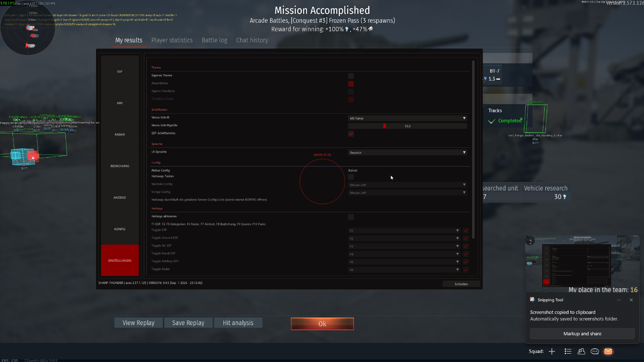Screen dimensions: 644x362
Task: Open the Checkbox-Farbe color swatch
Action: click(351, 99)
